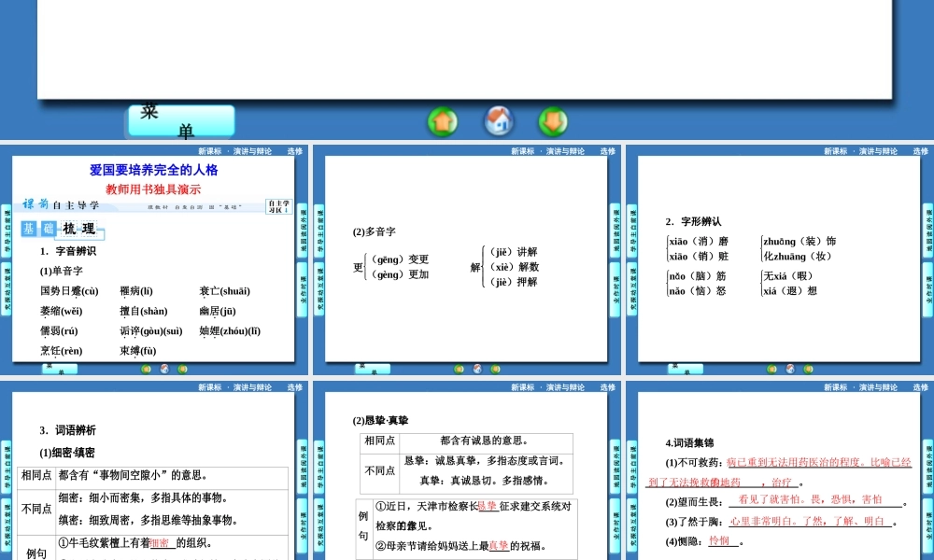
Task: Click the entry 国势日蹙(cù)
Action: 69,291
